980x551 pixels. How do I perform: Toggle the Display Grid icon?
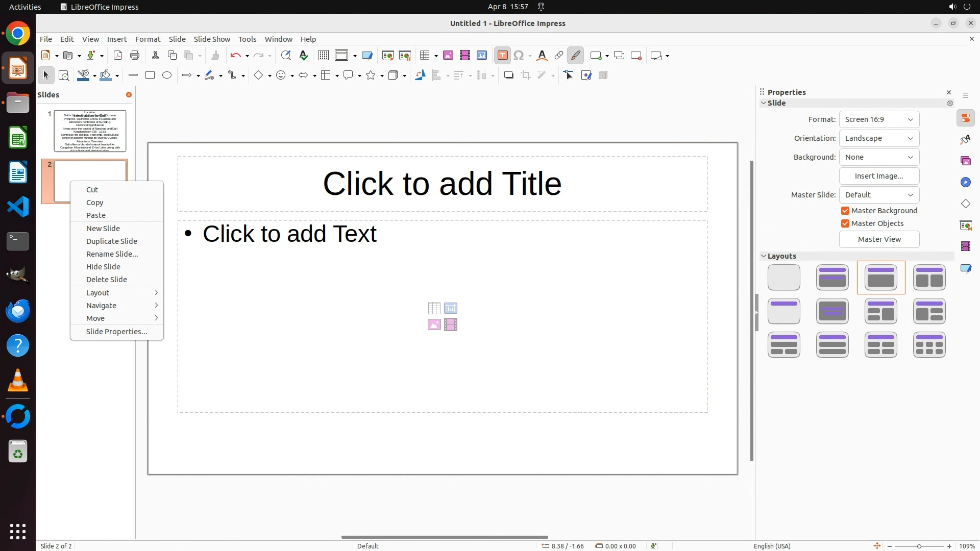pyautogui.click(x=324, y=56)
